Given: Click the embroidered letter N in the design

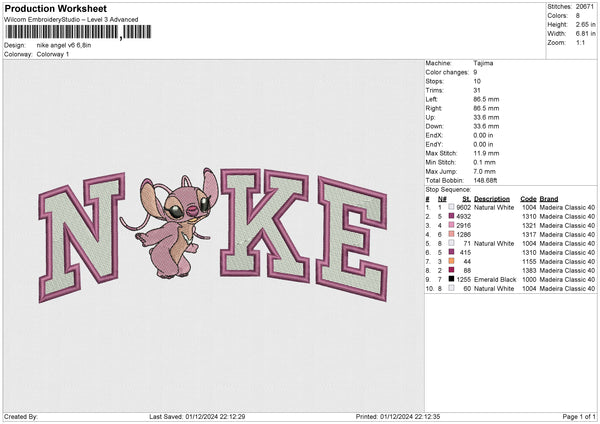Looking at the screenshot, I should [82, 237].
